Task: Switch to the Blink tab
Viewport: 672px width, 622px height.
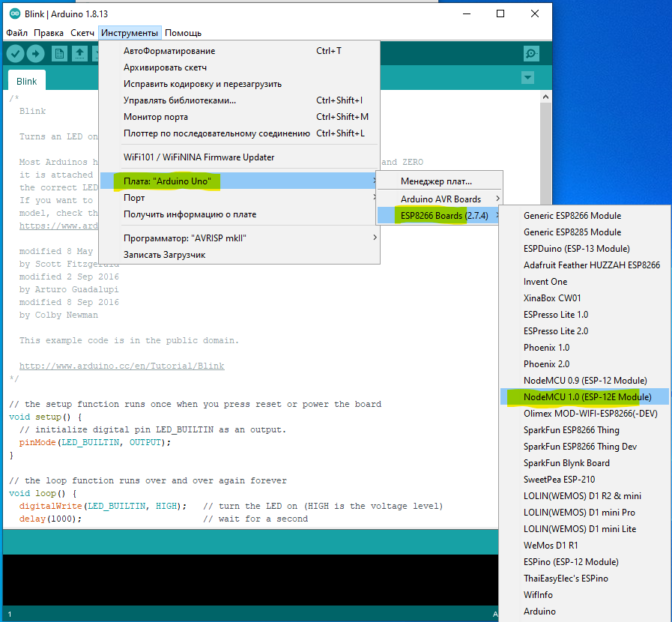Action: coord(26,80)
